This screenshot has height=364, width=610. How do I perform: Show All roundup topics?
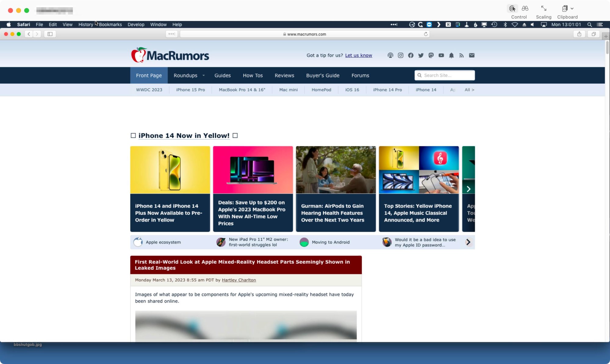pyautogui.click(x=469, y=90)
